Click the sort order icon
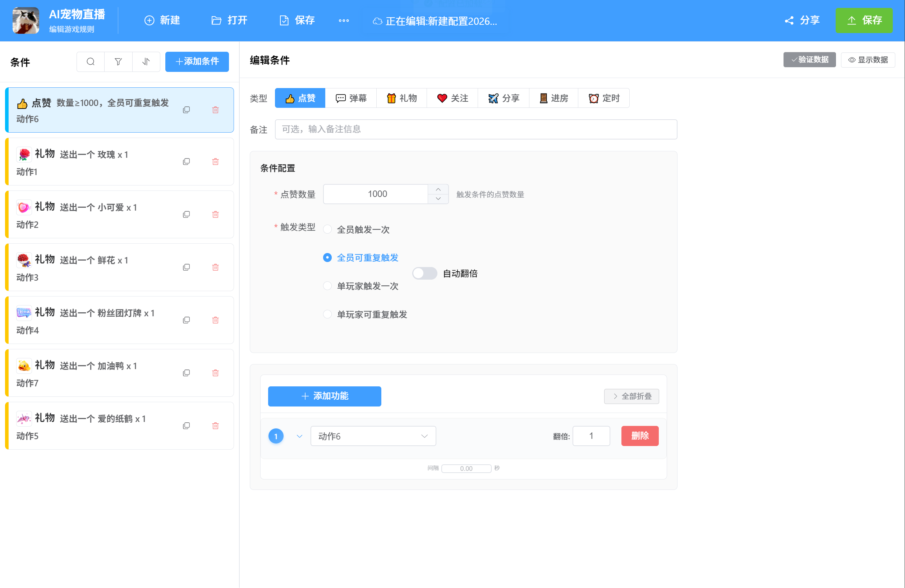Image resolution: width=905 pixels, height=588 pixels. 146,61
